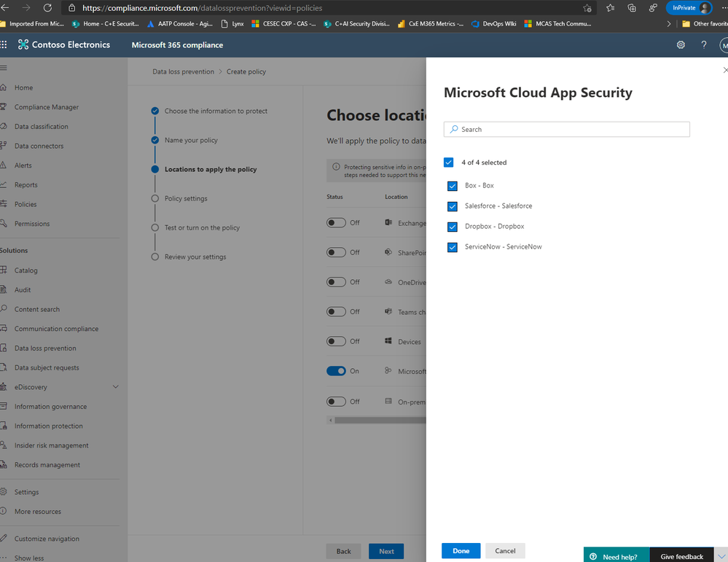Uncheck the Dropbox - Dropbox checkbox
This screenshot has height=562, width=728.
453,227
